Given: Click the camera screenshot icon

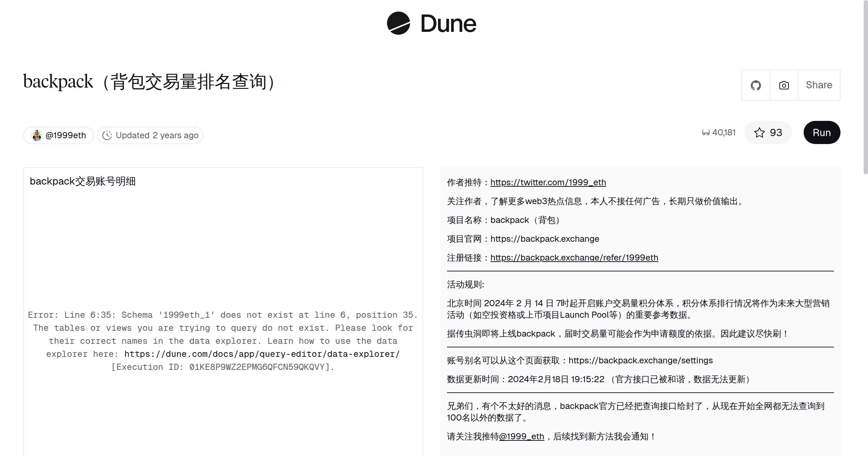Looking at the screenshot, I should point(784,85).
